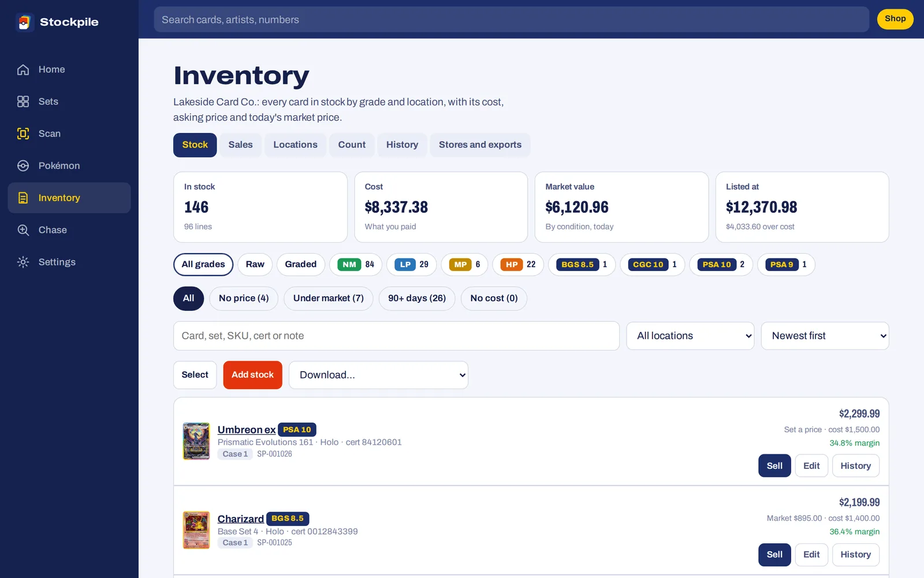This screenshot has height=578, width=924.
Task: Toggle the PSA 10 grade filter
Action: click(721, 264)
